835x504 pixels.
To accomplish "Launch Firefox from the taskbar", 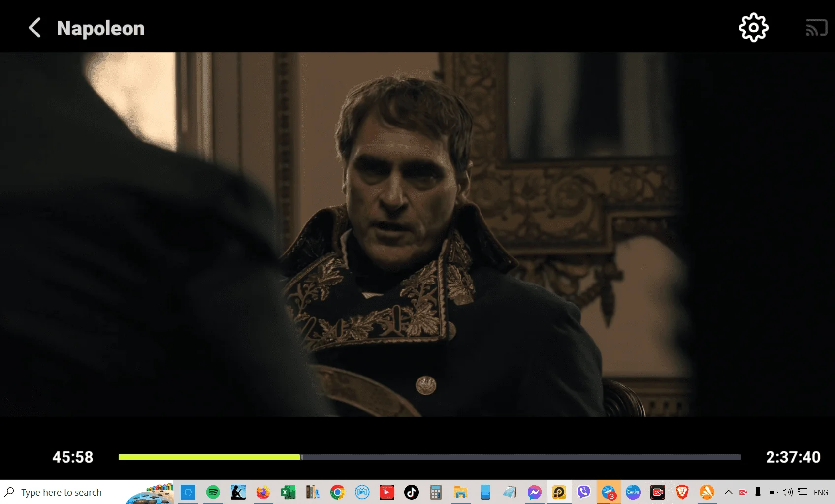I will pyautogui.click(x=263, y=492).
